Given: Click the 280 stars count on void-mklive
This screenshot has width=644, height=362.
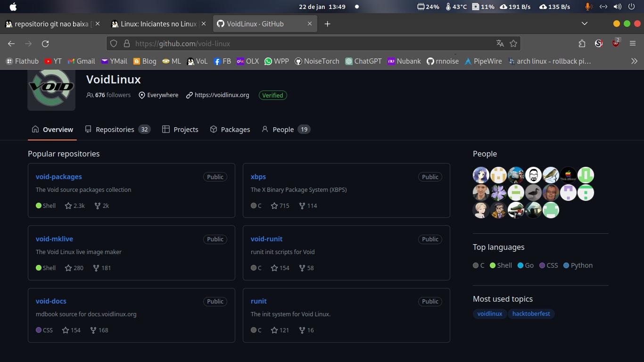Looking at the screenshot, I should (74, 268).
